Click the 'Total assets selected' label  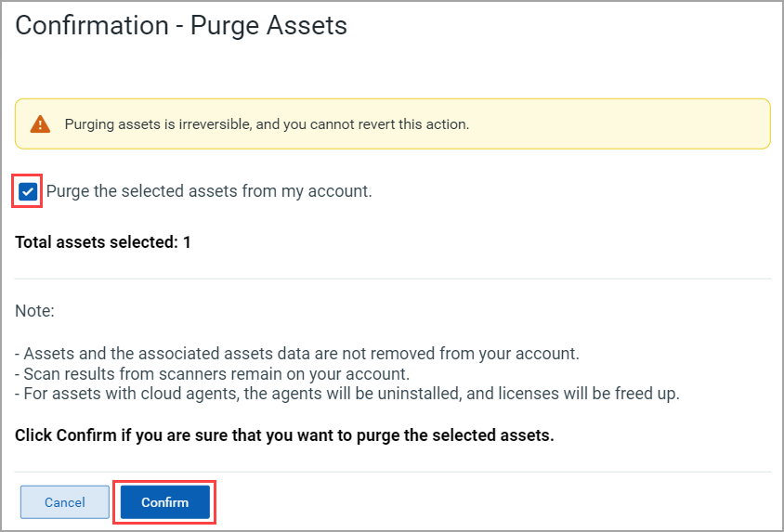coord(97,242)
